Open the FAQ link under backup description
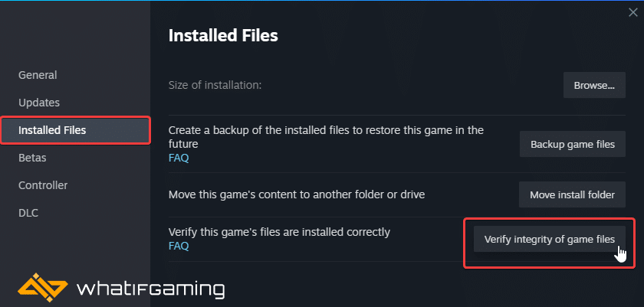This screenshot has width=644, height=307. (x=179, y=158)
